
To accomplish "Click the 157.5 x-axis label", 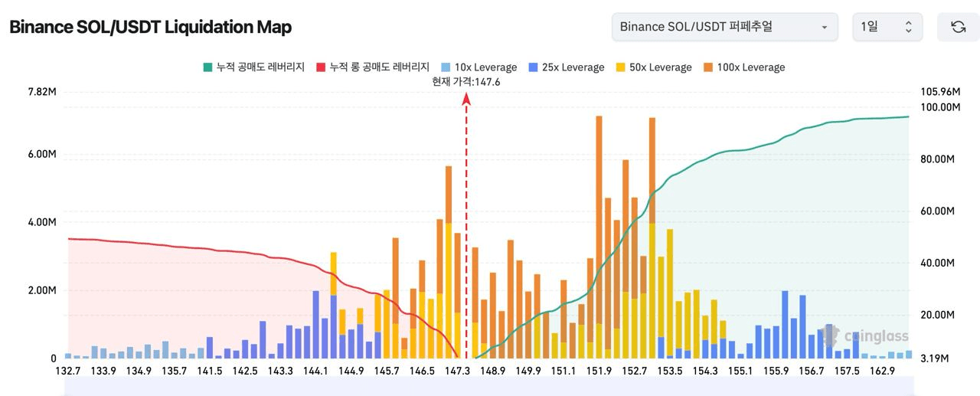I will coord(847,371).
